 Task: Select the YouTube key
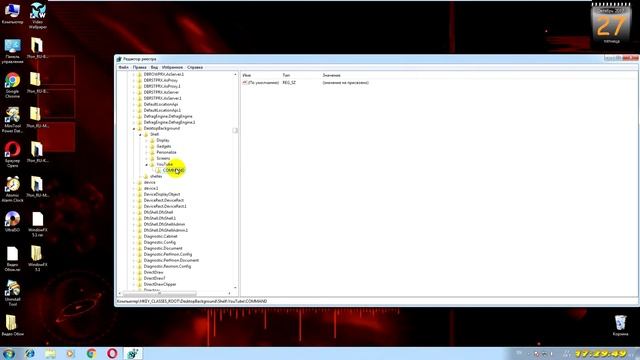164,164
